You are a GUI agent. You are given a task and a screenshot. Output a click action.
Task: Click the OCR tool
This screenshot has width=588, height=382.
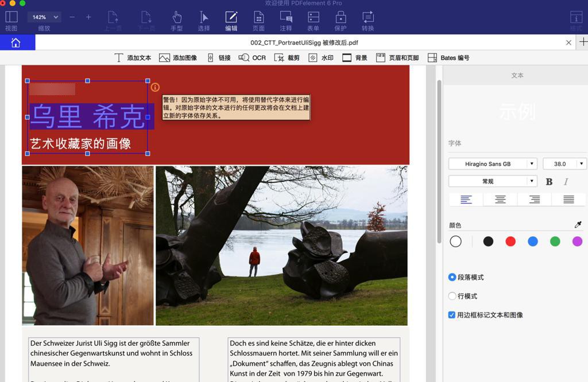(252, 58)
